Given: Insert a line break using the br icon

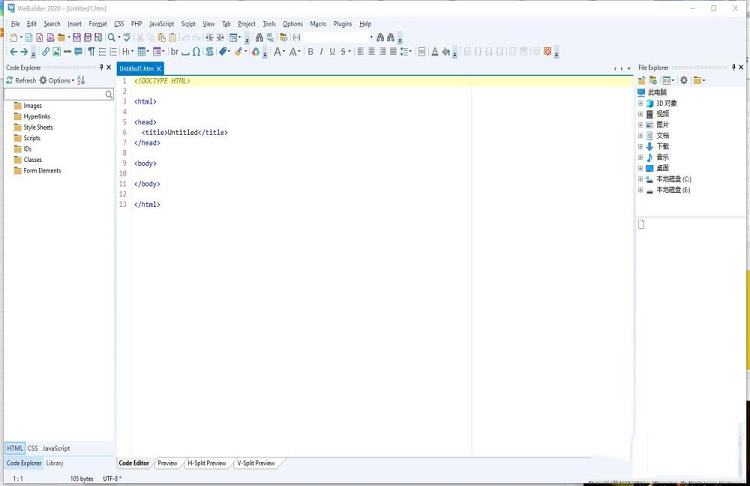Looking at the screenshot, I should point(175,52).
